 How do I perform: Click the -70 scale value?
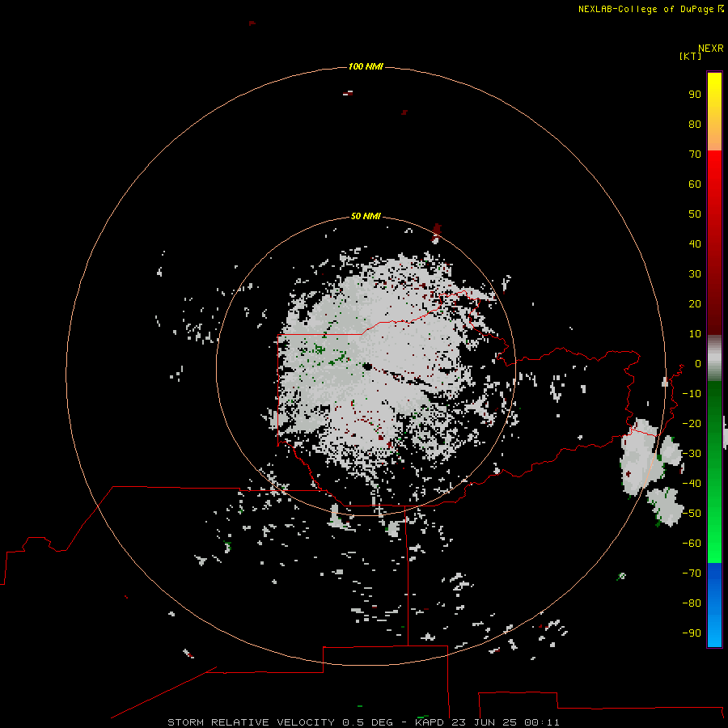692,574
